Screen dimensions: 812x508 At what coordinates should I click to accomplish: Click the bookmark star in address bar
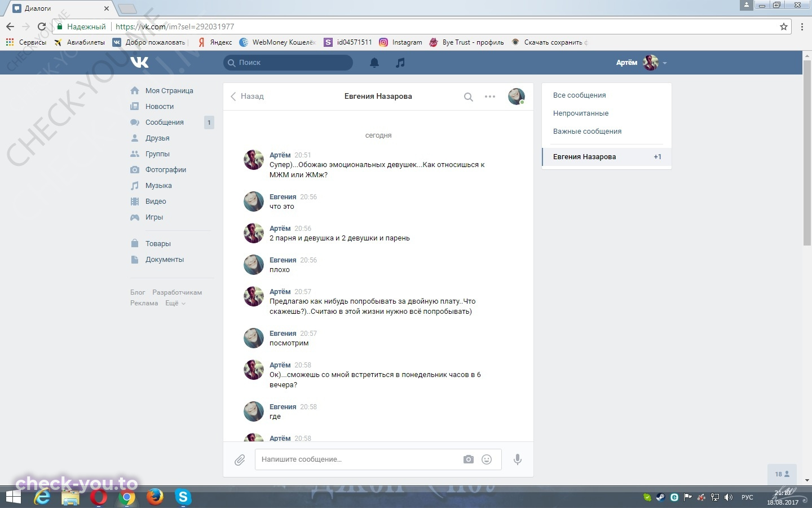(784, 27)
